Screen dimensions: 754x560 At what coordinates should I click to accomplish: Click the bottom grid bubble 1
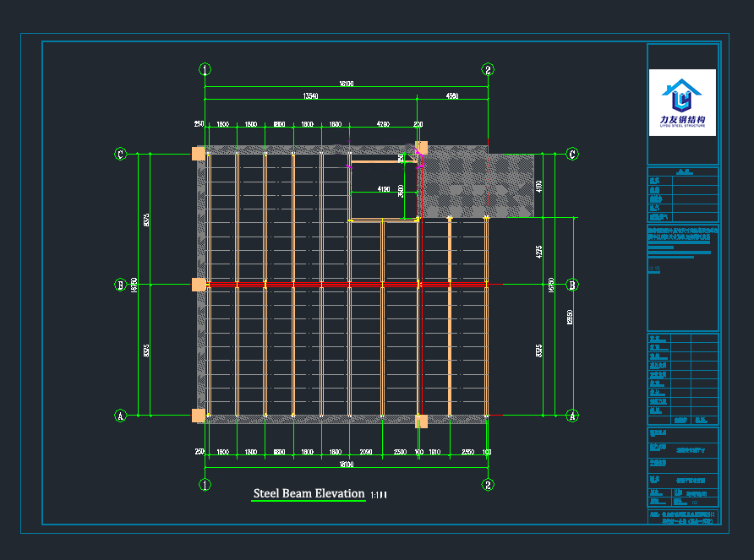[205, 485]
